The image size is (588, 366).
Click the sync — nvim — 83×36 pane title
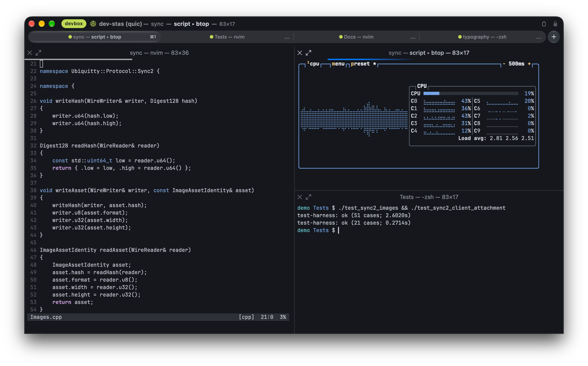point(159,53)
